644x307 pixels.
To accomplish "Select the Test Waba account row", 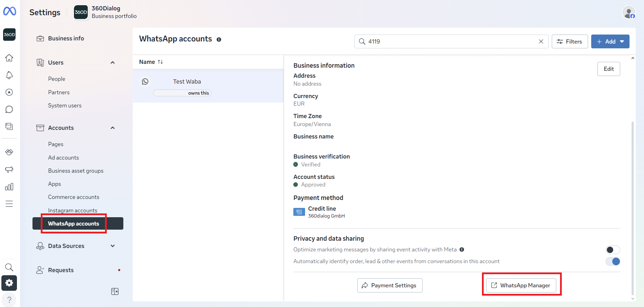I will (x=208, y=86).
